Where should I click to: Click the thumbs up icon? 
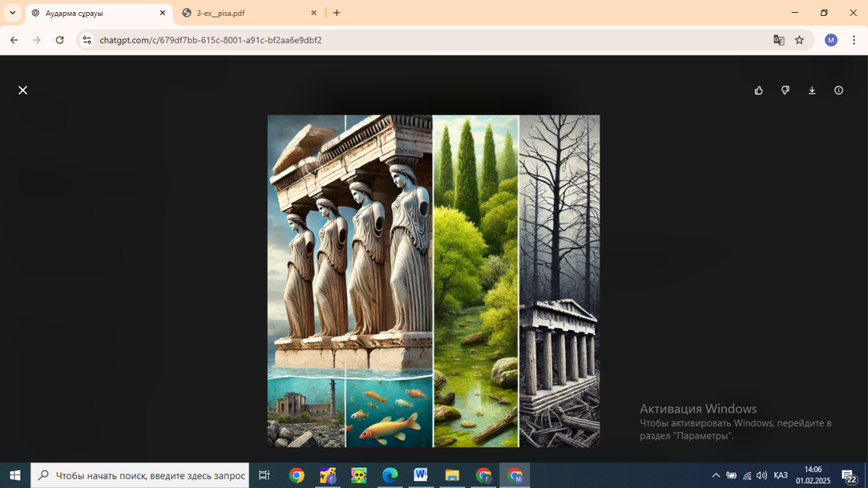point(759,91)
